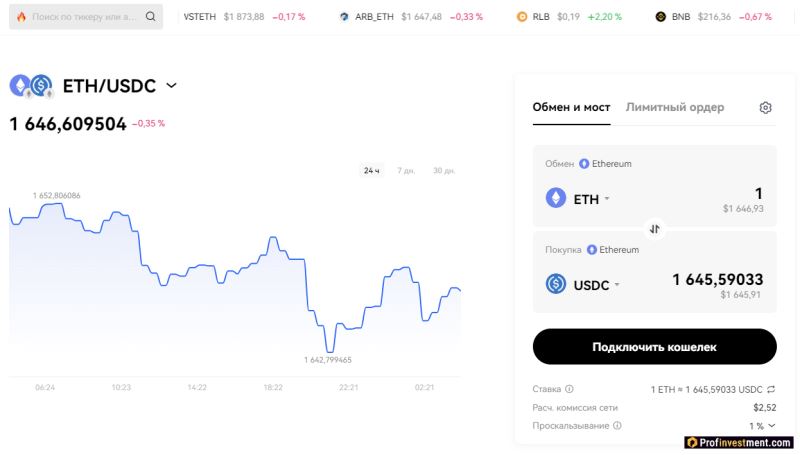Click the ETH amount input field
800x455 pixels.
coord(714,193)
